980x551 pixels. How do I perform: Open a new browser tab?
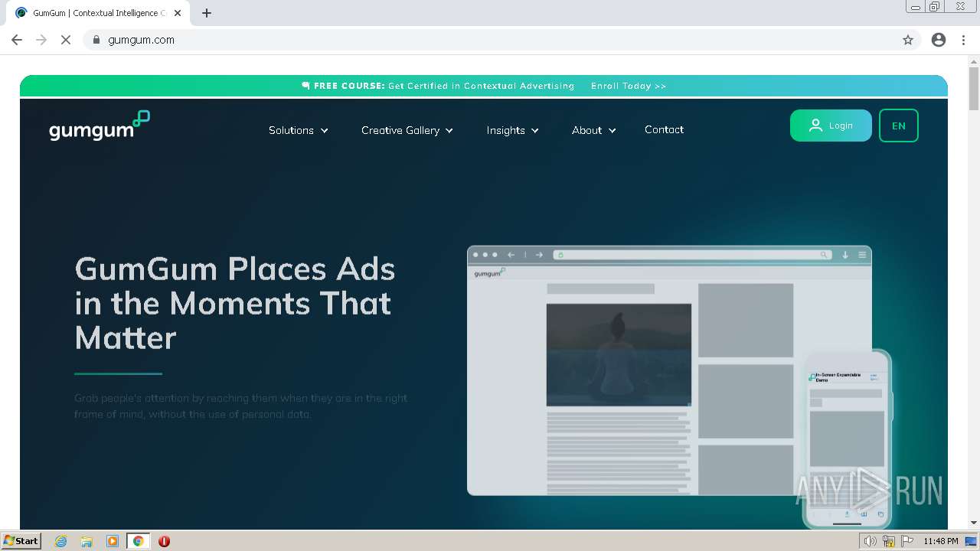(206, 13)
